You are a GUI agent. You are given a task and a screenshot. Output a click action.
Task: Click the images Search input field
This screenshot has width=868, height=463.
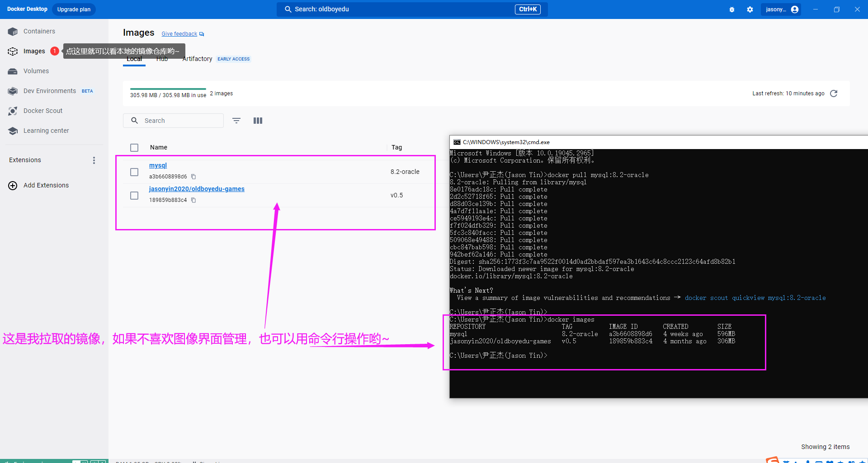[x=181, y=121]
